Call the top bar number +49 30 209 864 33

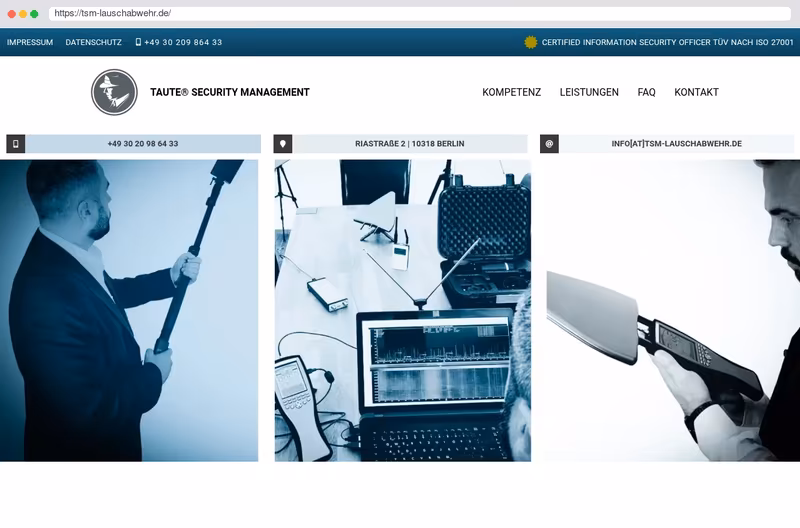click(183, 42)
